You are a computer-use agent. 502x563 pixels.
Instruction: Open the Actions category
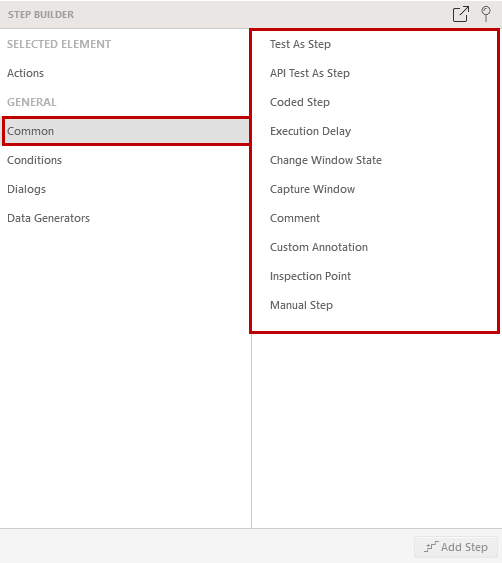(x=25, y=73)
